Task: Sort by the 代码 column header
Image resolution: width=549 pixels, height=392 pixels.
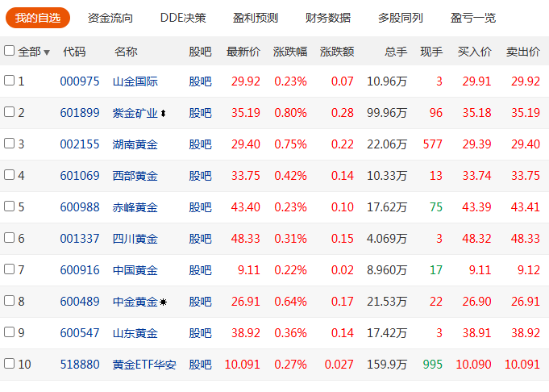Action: (x=74, y=52)
